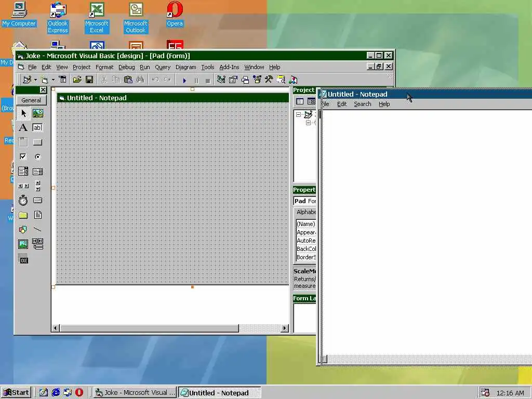Click the Add Form toolbar icon
The image size is (532, 399).
click(x=45, y=79)
